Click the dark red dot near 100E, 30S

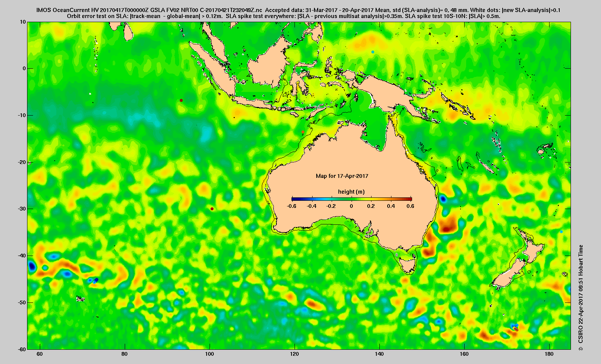(212, 209)
